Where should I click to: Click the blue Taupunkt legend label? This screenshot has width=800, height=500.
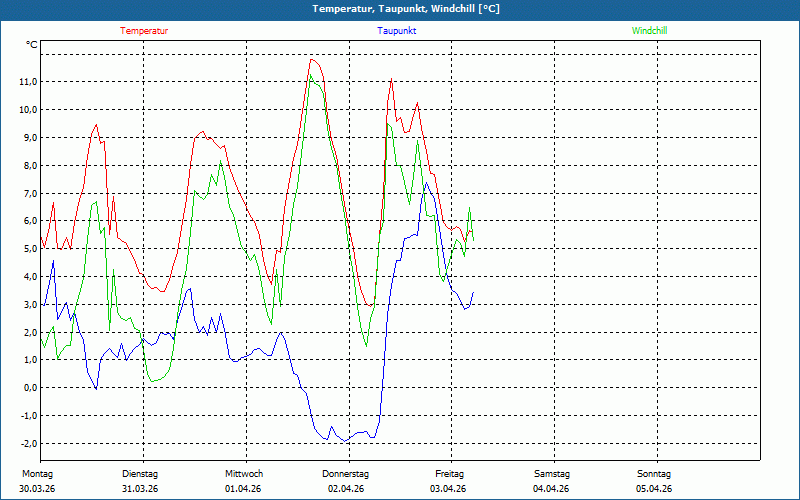397,31
